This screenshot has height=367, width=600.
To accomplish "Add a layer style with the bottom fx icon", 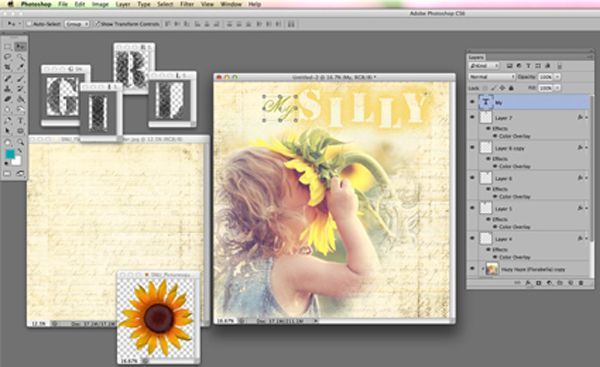I will click(x=528, y=283).
